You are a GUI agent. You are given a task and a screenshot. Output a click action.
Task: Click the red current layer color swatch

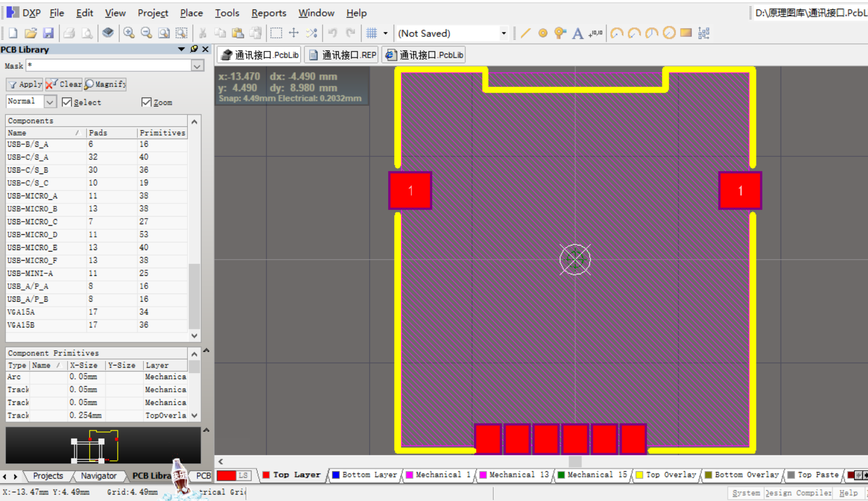(x=226, y=475)
